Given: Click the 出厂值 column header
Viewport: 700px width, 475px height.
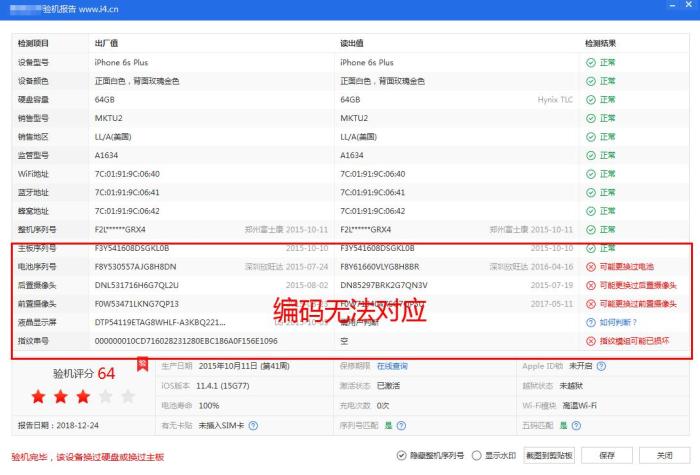Looking at the screenshot, I should click(x=106, y=43).
